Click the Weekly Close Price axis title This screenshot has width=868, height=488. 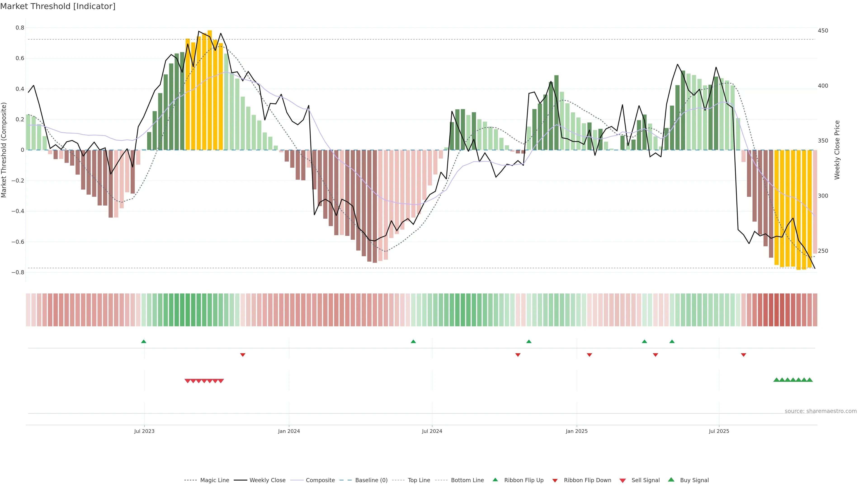point(837,150)
